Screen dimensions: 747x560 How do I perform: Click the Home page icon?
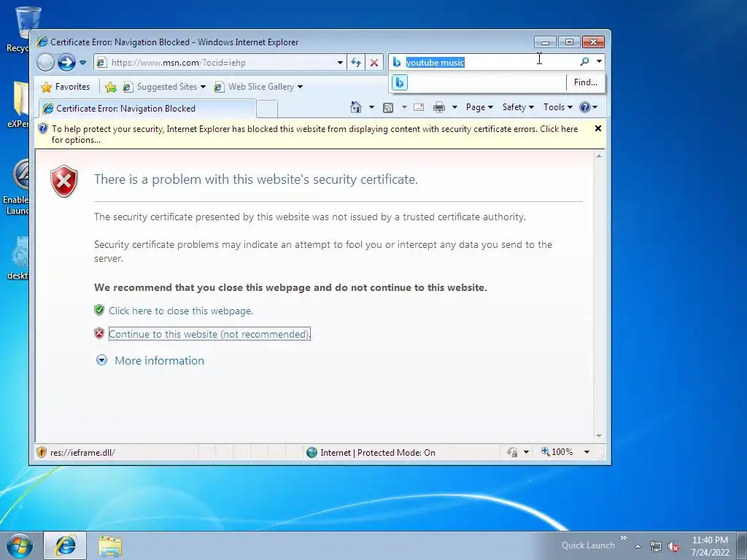356,107
